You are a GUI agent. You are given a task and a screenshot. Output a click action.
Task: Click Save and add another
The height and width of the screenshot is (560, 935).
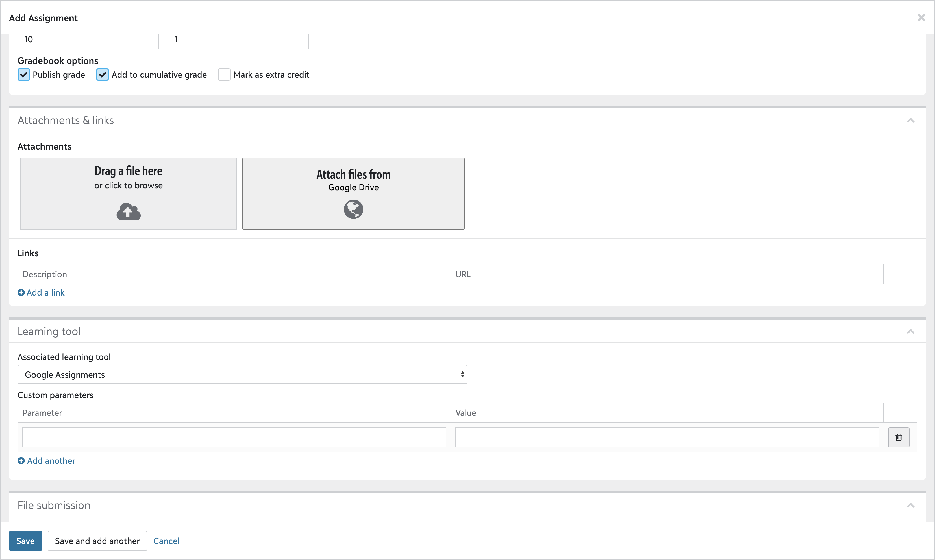pos(97,541)
